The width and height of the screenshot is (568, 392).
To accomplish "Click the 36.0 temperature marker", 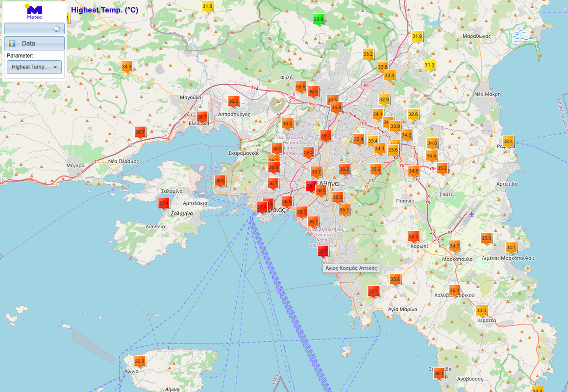I will [321, 191].
